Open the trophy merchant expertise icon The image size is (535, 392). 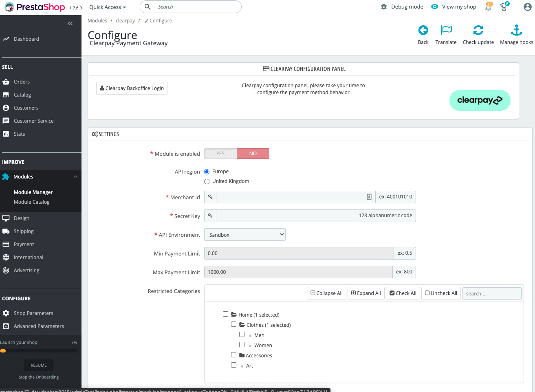(504, 7)
